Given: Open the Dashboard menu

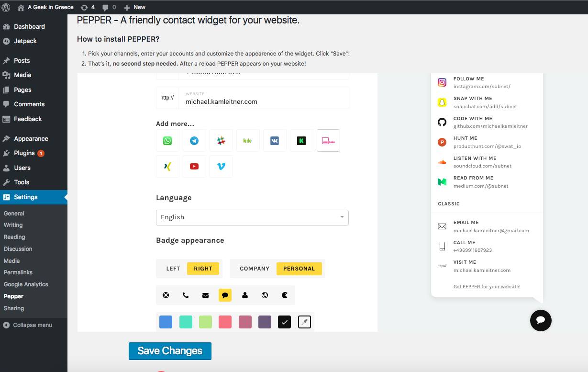Looking at the screenshot, I should tap(29, 26).
